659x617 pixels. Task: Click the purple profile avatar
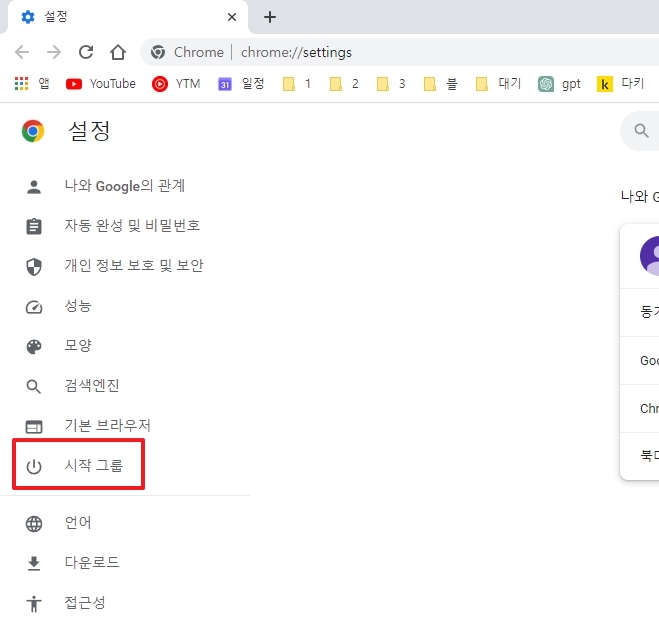click(x=650, y=256)
